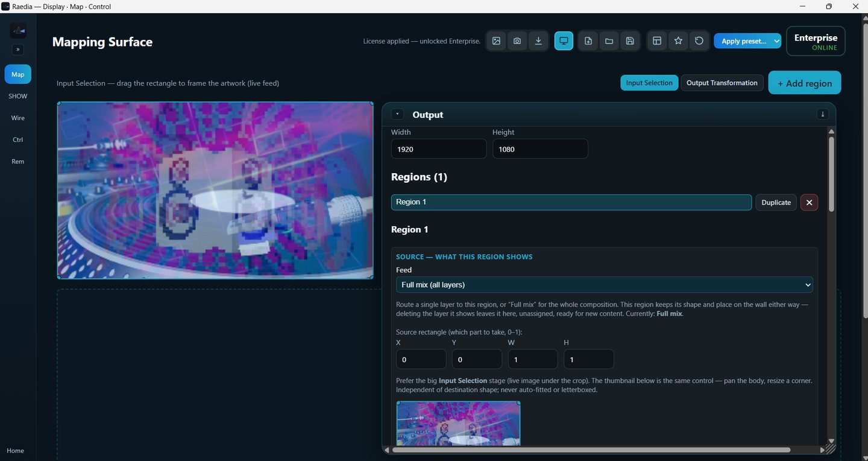The height and width of the screenshot is (461, 868).
Task: Click the Region 1 name field
Action: (x=571, y=202)
